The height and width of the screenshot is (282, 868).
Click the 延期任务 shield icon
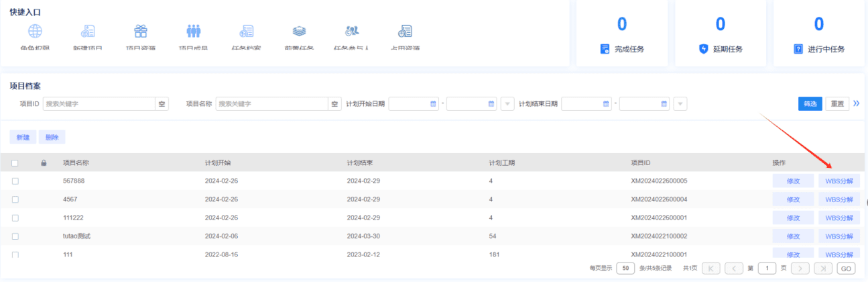703,49
